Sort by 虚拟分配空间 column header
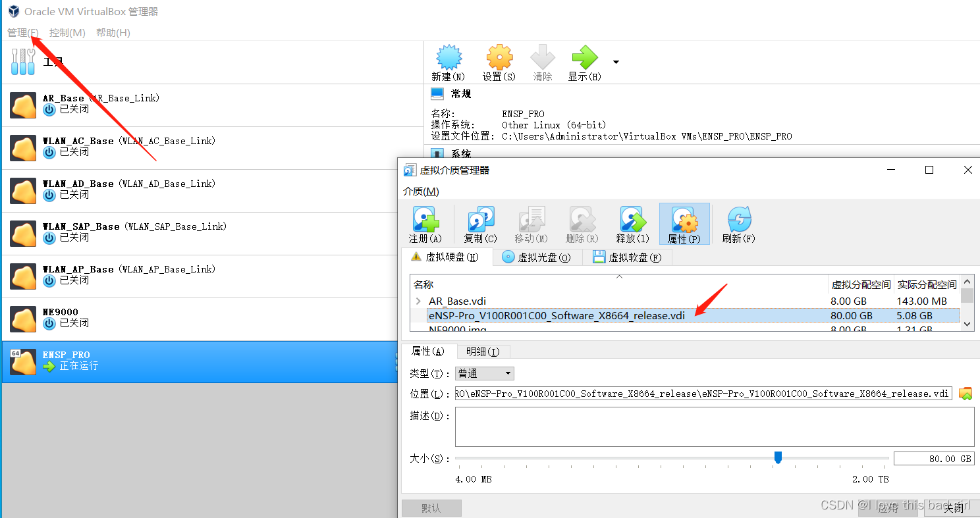980x518 pixels. [861, 284]
